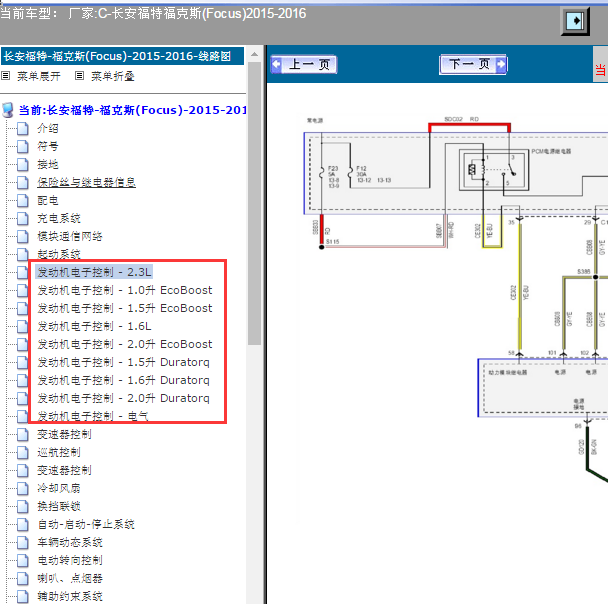Go to next page with 下一页

click(473, 64)
